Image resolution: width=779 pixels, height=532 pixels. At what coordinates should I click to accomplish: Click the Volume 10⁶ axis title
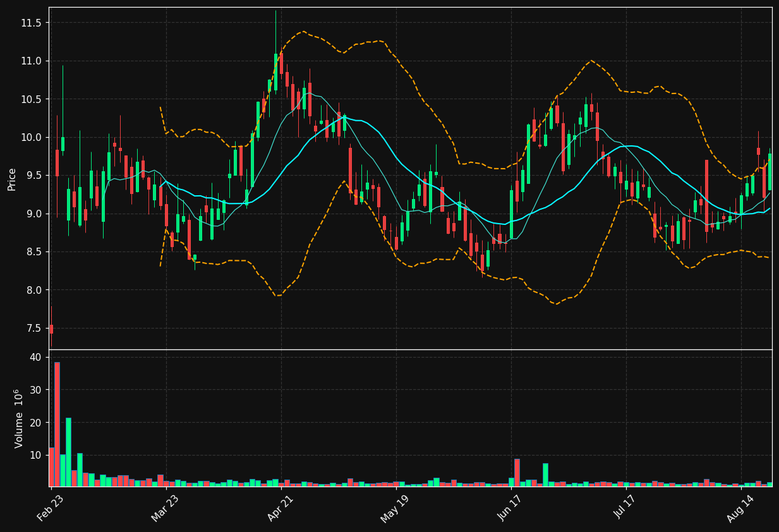coord(18,418)
